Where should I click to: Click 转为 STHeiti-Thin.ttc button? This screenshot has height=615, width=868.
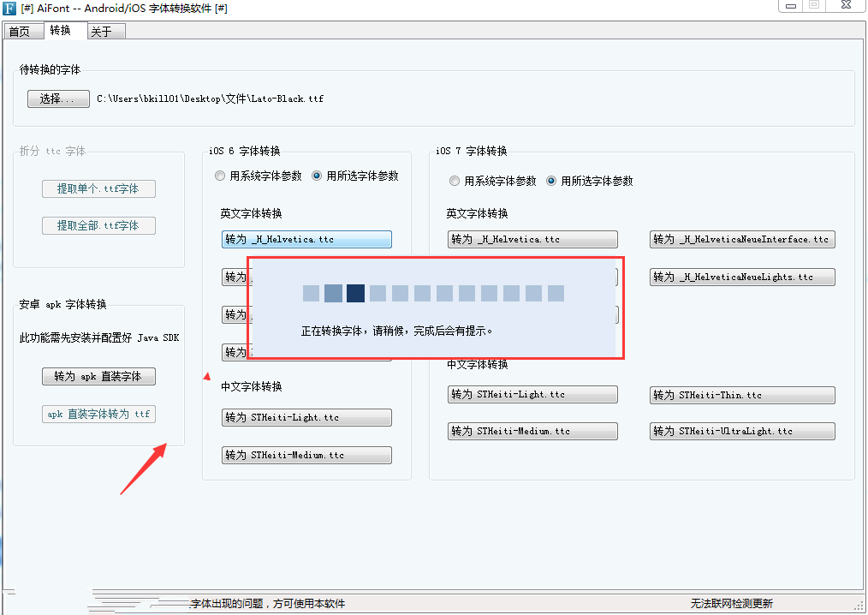tap(742, 395)
